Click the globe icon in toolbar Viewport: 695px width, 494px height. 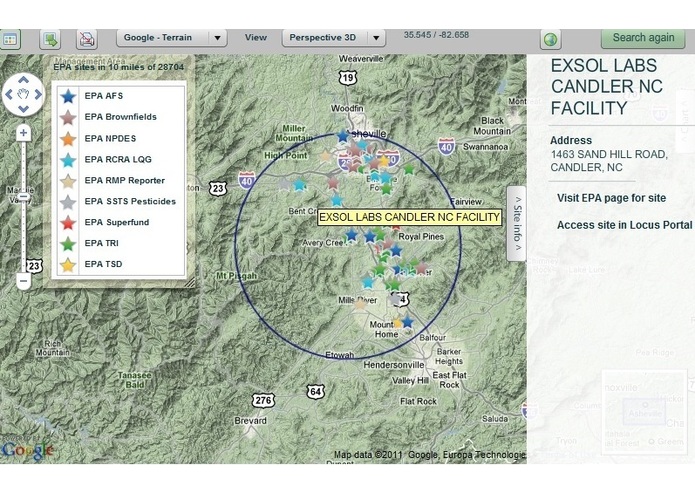[551, 39]
